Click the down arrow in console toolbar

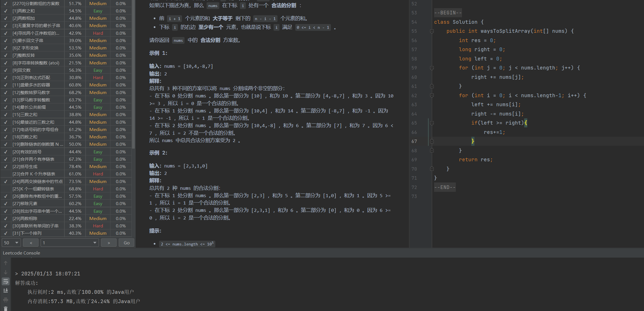(x=6, y=272)
